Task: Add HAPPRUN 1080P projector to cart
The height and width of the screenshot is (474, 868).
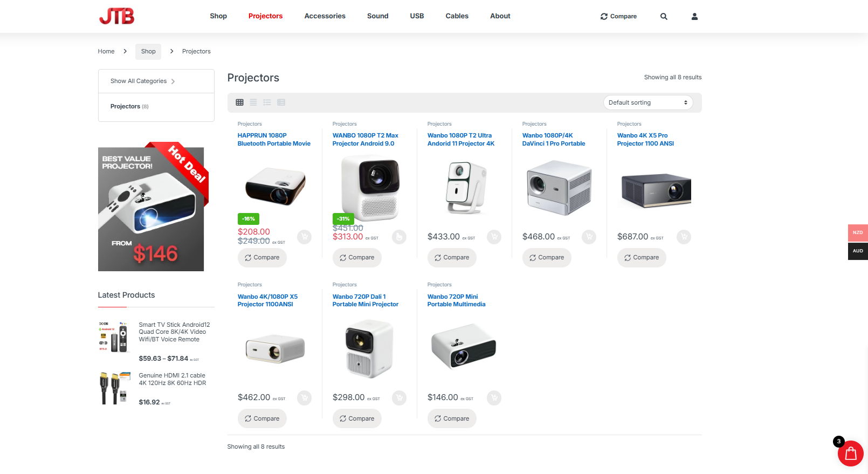Action: (x=304, y=237)
